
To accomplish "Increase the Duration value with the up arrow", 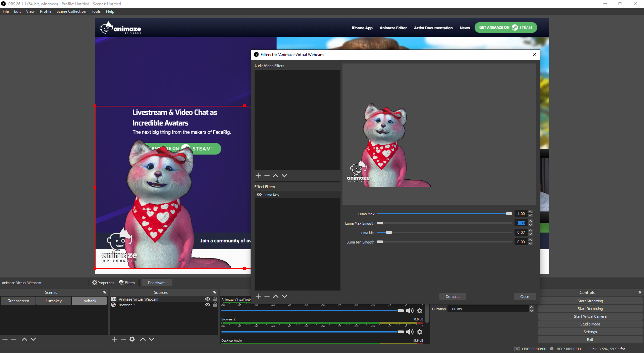I will (x=532, y=307).
